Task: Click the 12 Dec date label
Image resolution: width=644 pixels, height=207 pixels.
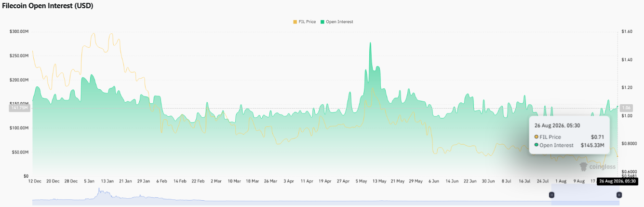Action: coord(35,181)
